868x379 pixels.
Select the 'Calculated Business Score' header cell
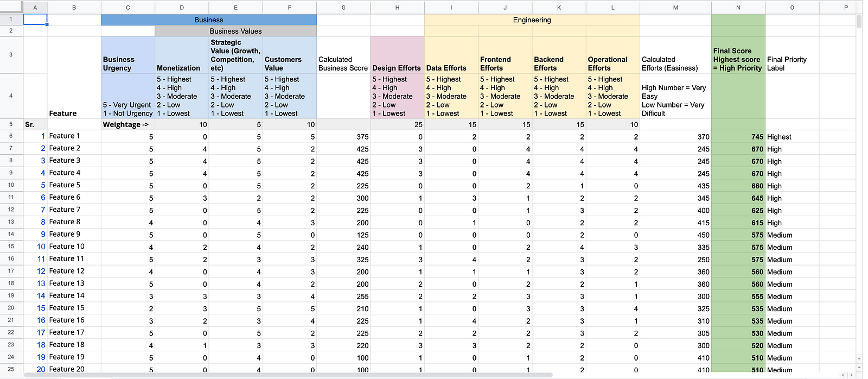pyautogui.click(x=343, y=55)
